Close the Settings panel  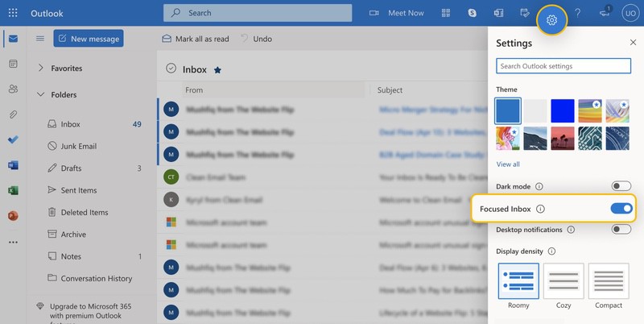[x=633, y=43]
